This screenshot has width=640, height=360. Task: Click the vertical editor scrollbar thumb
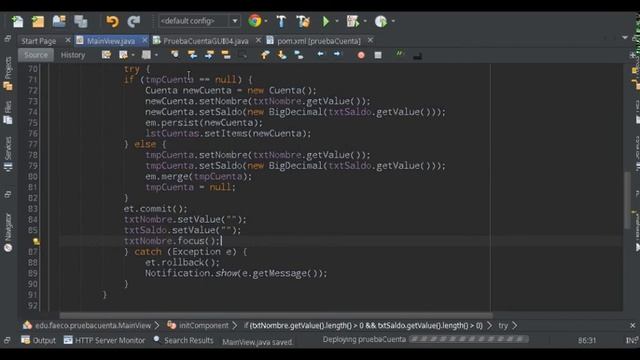click(627, 200)
